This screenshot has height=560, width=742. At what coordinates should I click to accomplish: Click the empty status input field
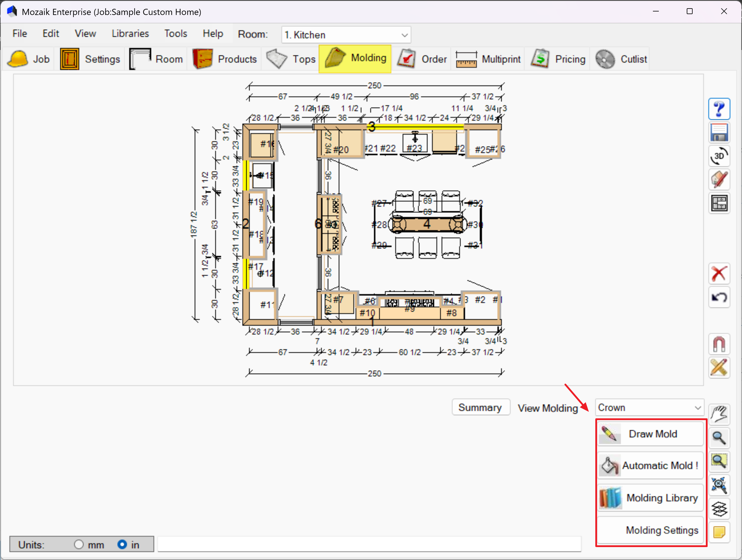(x=369, y=544)
